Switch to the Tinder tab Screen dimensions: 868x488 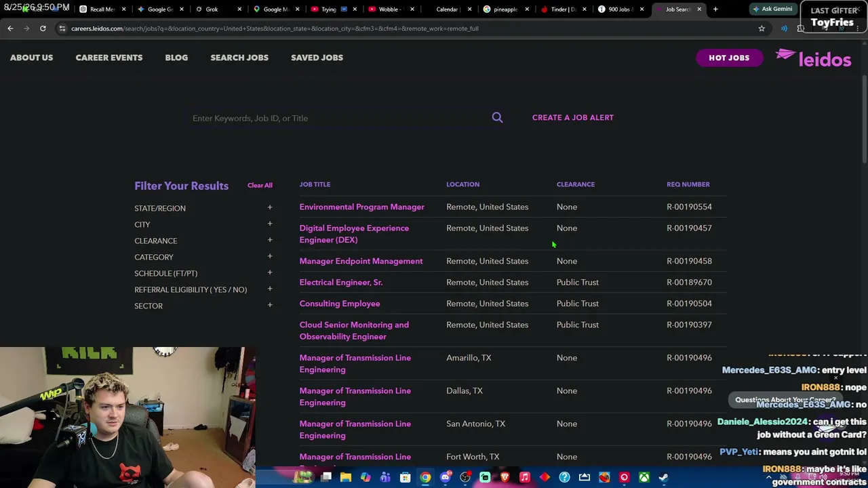(563, 9)
